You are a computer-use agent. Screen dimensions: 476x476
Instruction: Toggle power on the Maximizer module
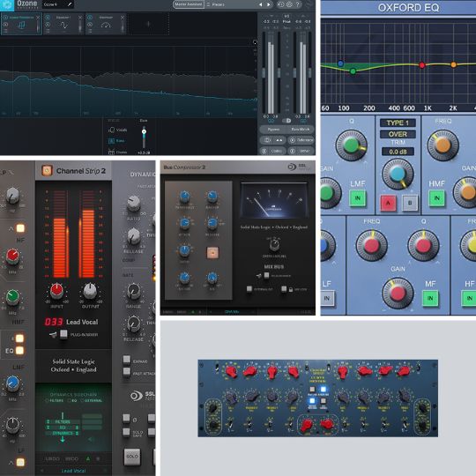[90, 18]
